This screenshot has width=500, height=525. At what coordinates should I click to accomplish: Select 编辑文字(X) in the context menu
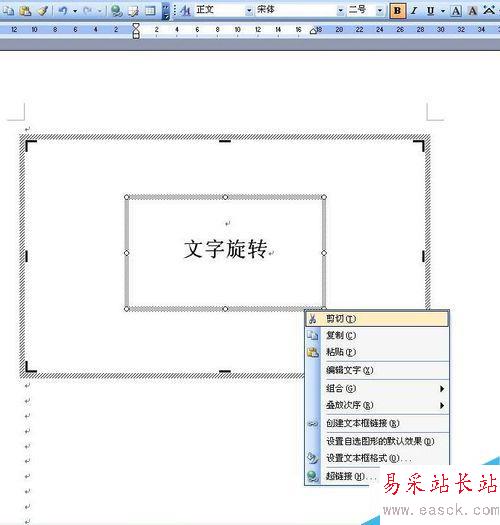click(x=377, y=370)
